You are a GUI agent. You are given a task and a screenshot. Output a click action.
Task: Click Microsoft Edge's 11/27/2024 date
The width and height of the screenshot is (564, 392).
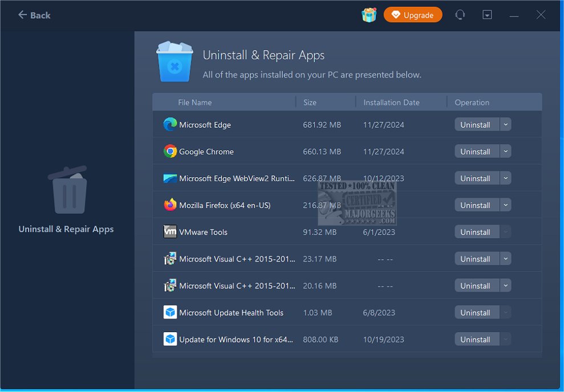tap(383, 125)
